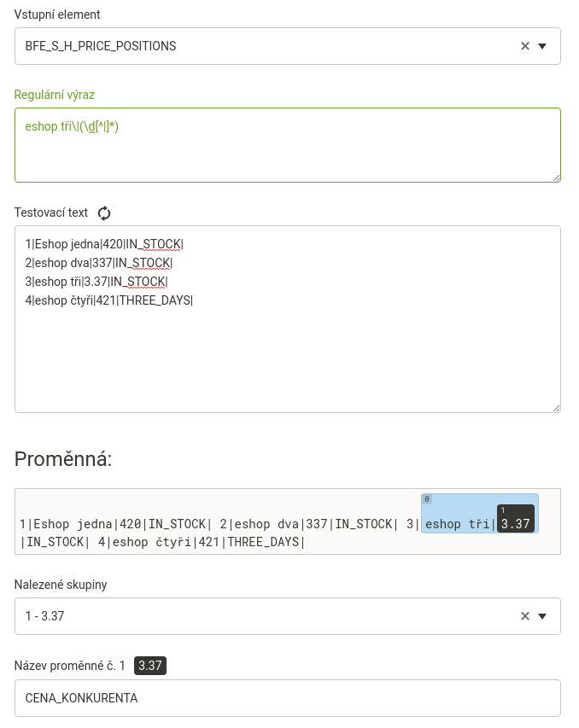The width and height of the screenshot is (579, 728).
Task: Open the BFE_S_H_PRICE_POSITIONS combo box
Action: (288, 46)
